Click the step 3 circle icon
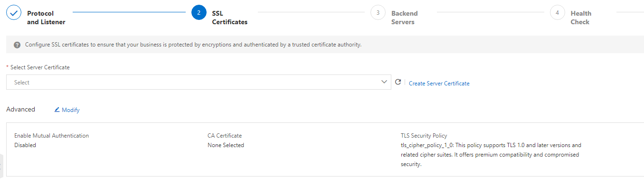Viewport: 644px width, 186px height. pos(378,13)
